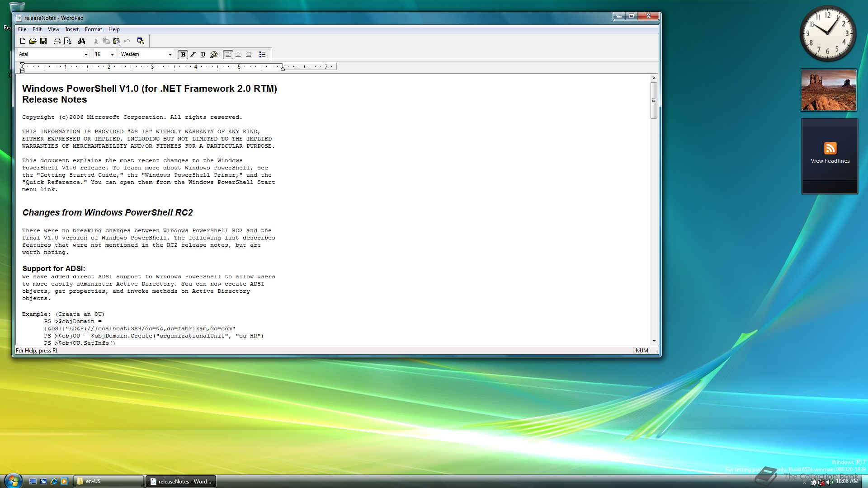The image size is (868, 488).
Task: Insert date and time via toolbar icon
Action: click(141, 41)
